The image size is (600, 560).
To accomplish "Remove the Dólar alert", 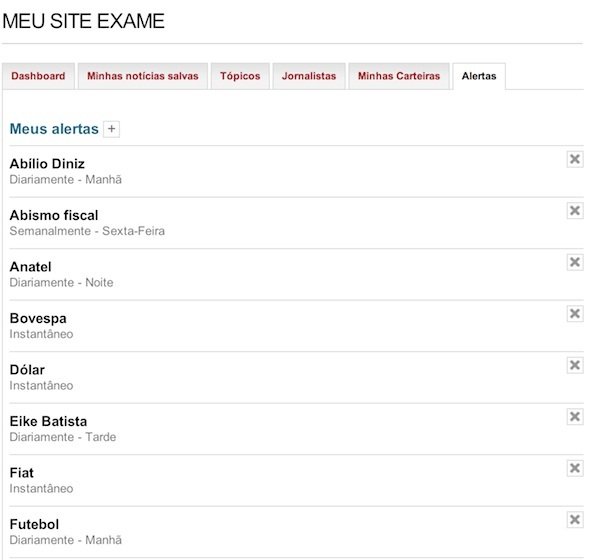I will tap(575, 365).
